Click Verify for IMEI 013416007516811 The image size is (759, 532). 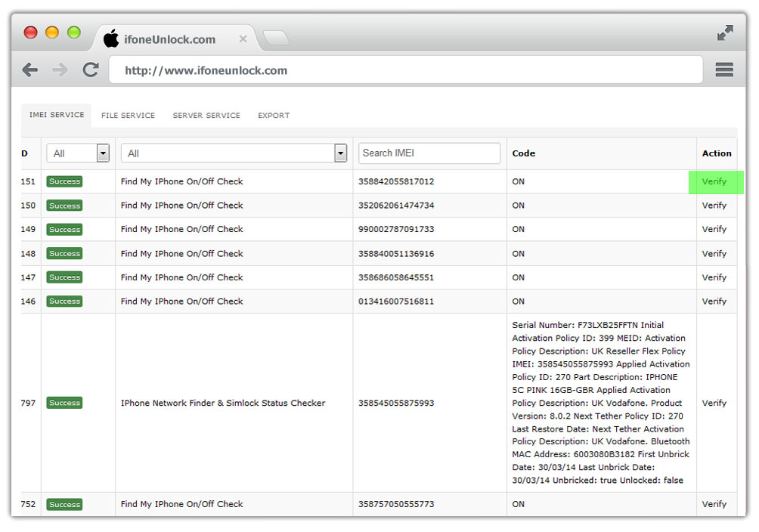(714, 301)
